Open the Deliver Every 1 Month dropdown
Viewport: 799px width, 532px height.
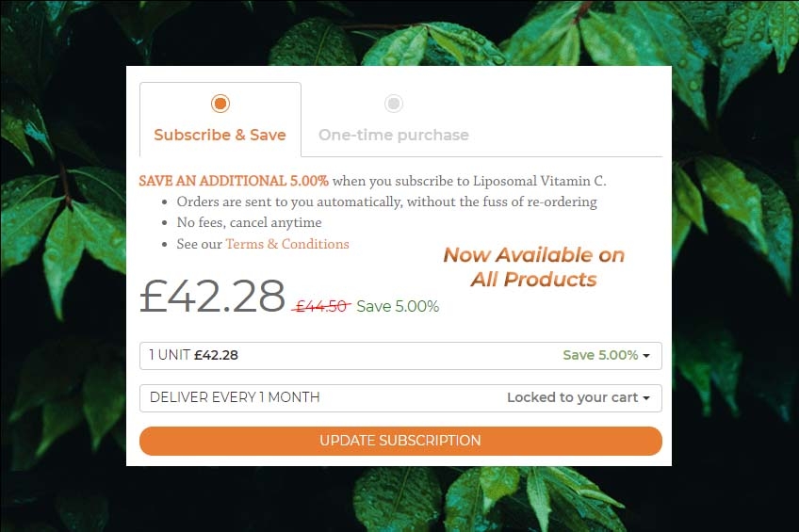click(400, 397)
